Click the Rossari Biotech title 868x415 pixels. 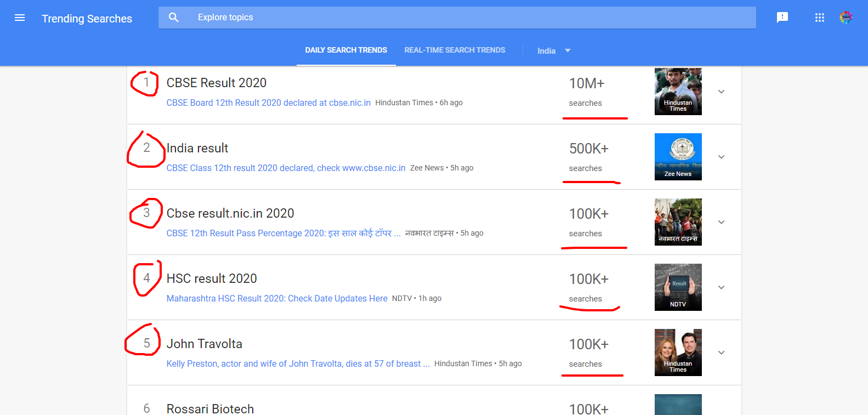click(211, 408)
